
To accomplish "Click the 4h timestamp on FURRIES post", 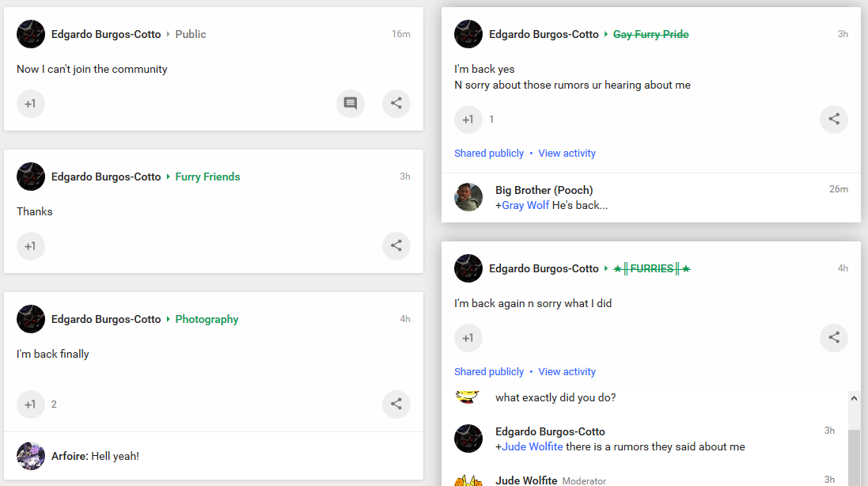I will coord(843,268).
